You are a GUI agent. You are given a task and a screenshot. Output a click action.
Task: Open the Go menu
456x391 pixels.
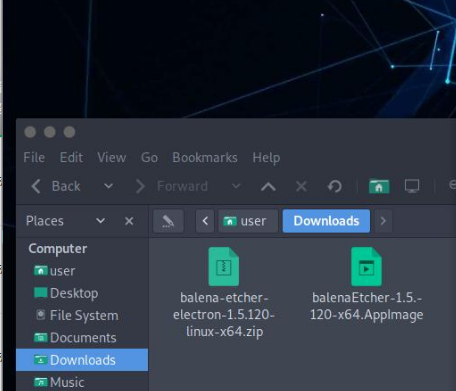(x=149, y=157)
